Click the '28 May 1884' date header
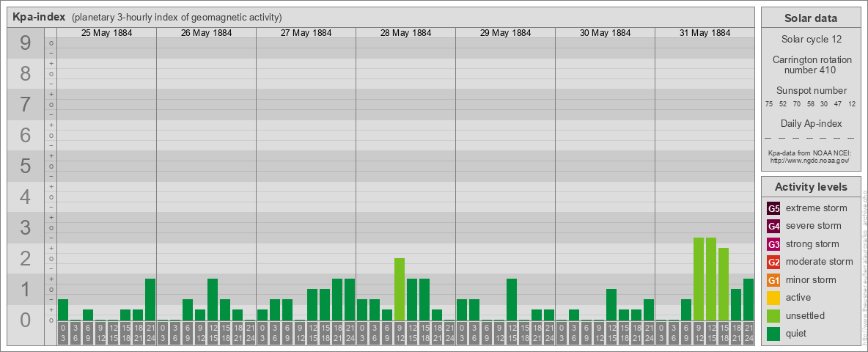This screenshot has height=352, width=868. point(405,33)
